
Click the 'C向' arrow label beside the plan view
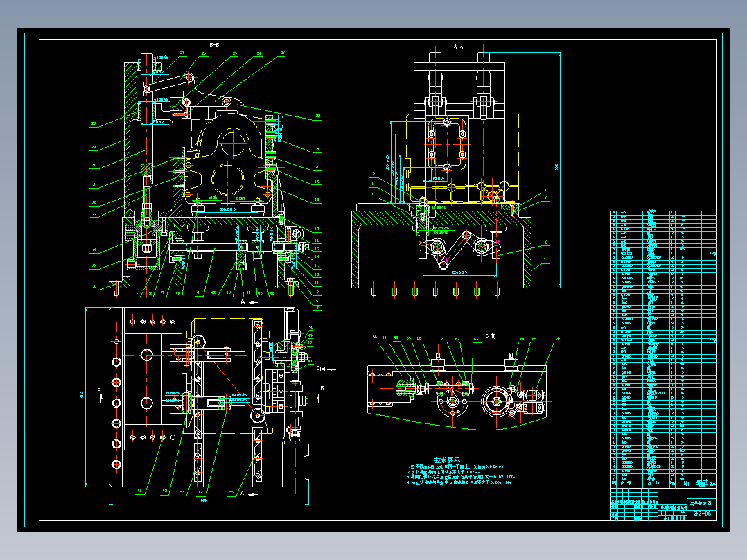(321, 369)
